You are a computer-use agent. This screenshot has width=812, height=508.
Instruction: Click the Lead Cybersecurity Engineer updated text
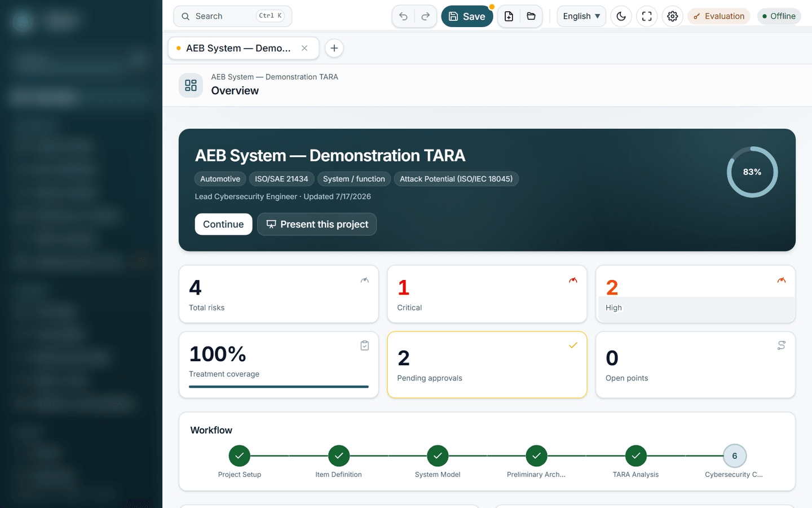tap(283, 196)
